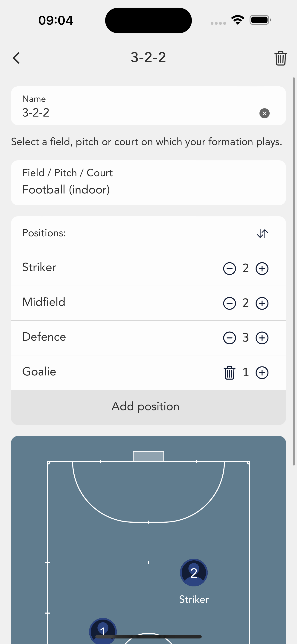Screen dimensions: 297x644
Task: Tap the goal box on the pitch
Action: 148,456
